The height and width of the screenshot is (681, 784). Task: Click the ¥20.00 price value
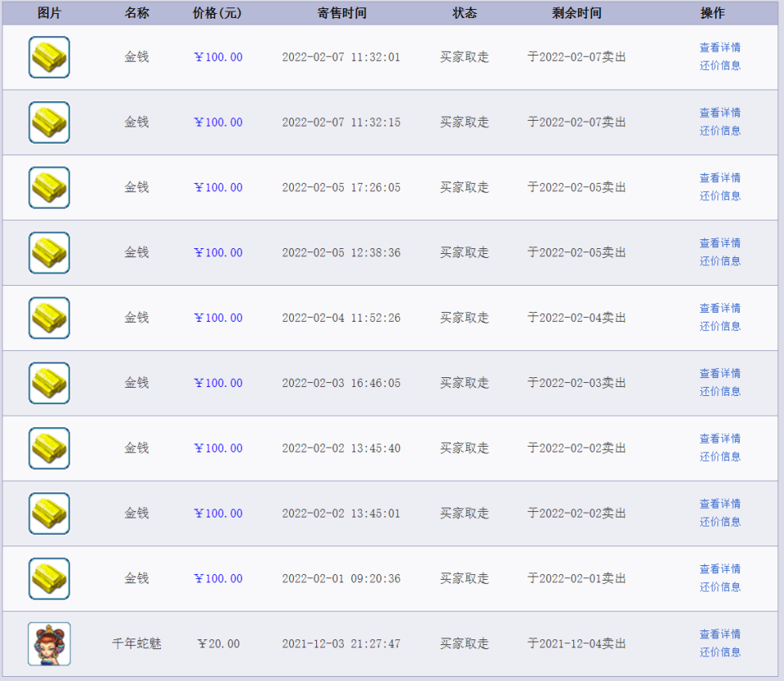coord(219,643)
